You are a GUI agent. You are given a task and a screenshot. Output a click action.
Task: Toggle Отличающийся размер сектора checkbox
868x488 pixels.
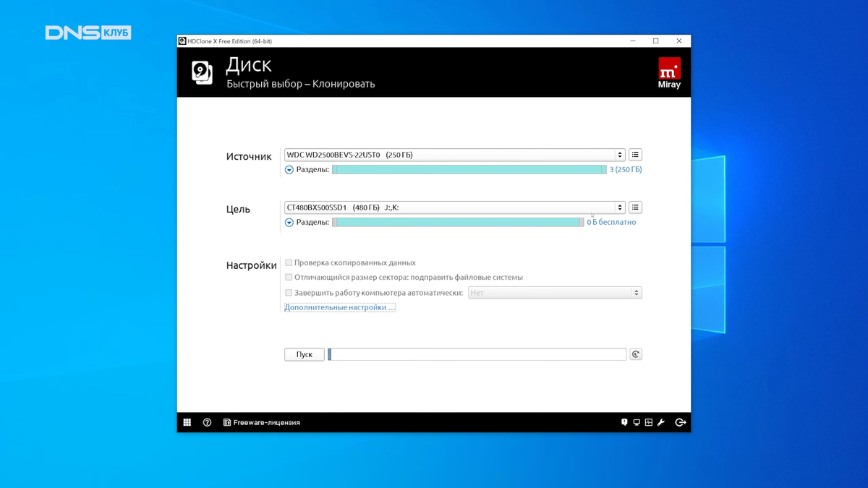click(x=289, y=277)
